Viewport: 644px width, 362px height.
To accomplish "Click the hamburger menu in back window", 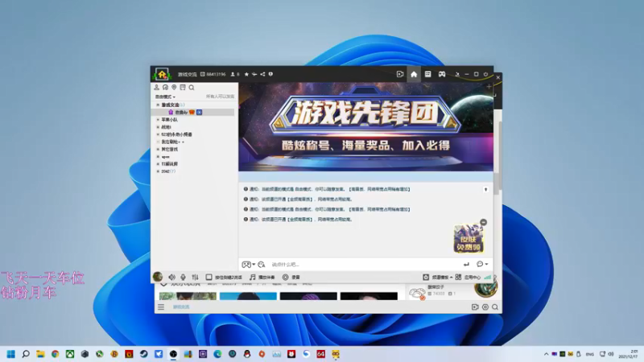I will [161, 307].
